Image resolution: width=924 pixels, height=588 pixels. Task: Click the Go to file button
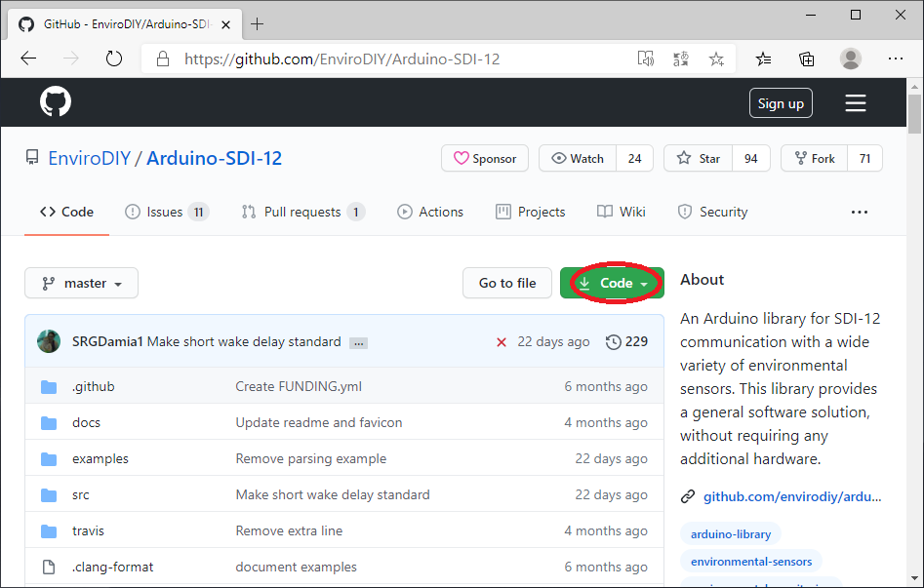pyautogui.click(x=506, y=283)
